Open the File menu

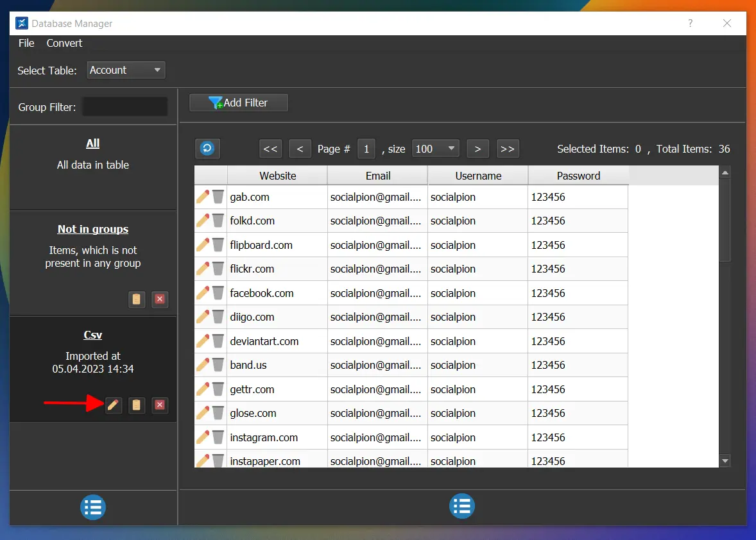[26, 44]
